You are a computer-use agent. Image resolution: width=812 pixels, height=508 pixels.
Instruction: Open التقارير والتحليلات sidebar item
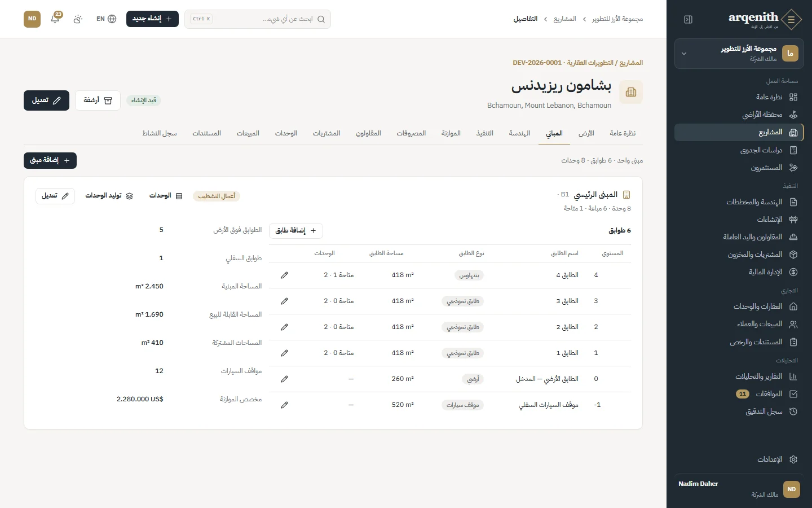pyautogui.click(x=739, y=376)
